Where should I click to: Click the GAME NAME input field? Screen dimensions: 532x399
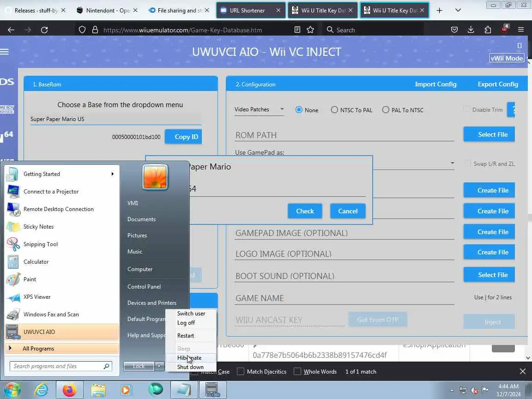point(345,298)
